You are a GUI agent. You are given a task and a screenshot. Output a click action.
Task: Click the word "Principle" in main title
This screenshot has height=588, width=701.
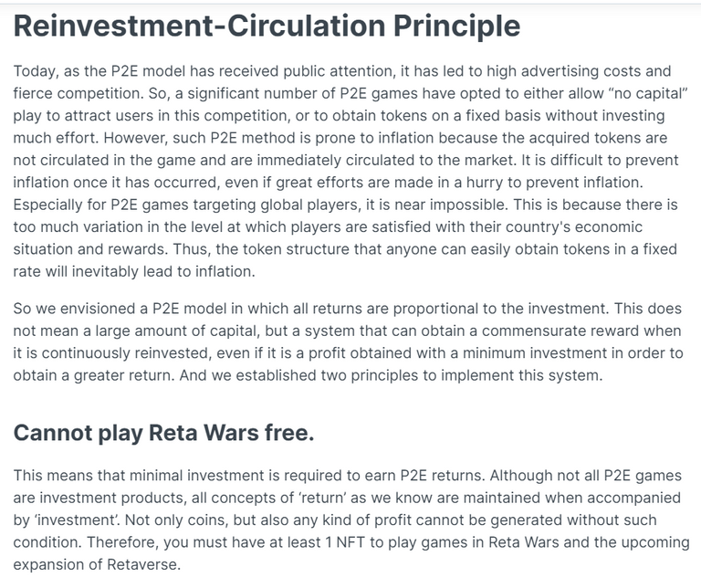click(x=457, y=26)
